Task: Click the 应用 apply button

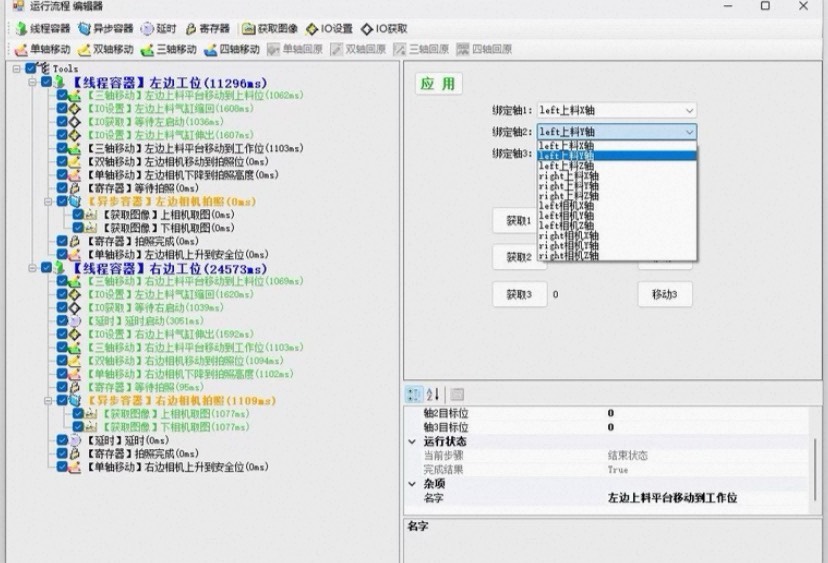Action: (x=438, y=83)
